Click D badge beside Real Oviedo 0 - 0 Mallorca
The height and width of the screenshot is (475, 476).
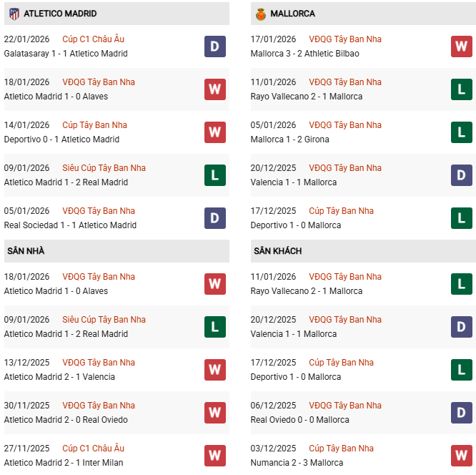tap(462, 413)
